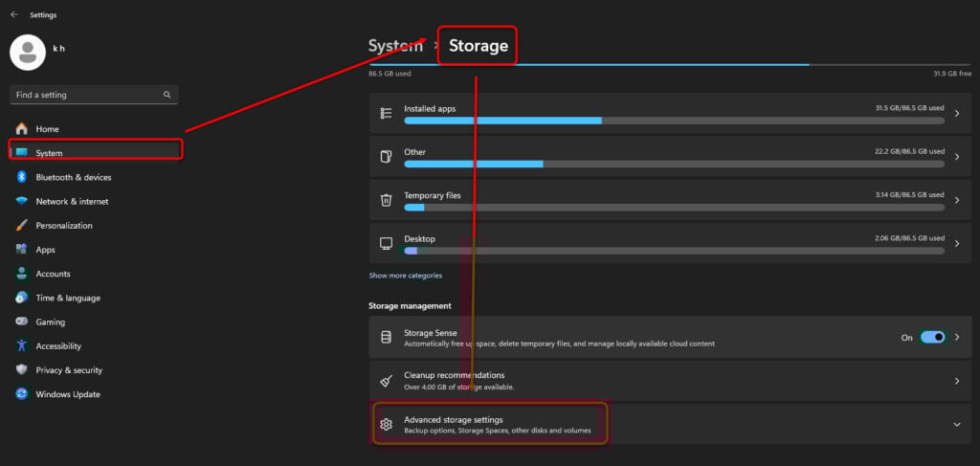The image size is (980, 466).
Task: Click the k h account name
Action: 58,48
